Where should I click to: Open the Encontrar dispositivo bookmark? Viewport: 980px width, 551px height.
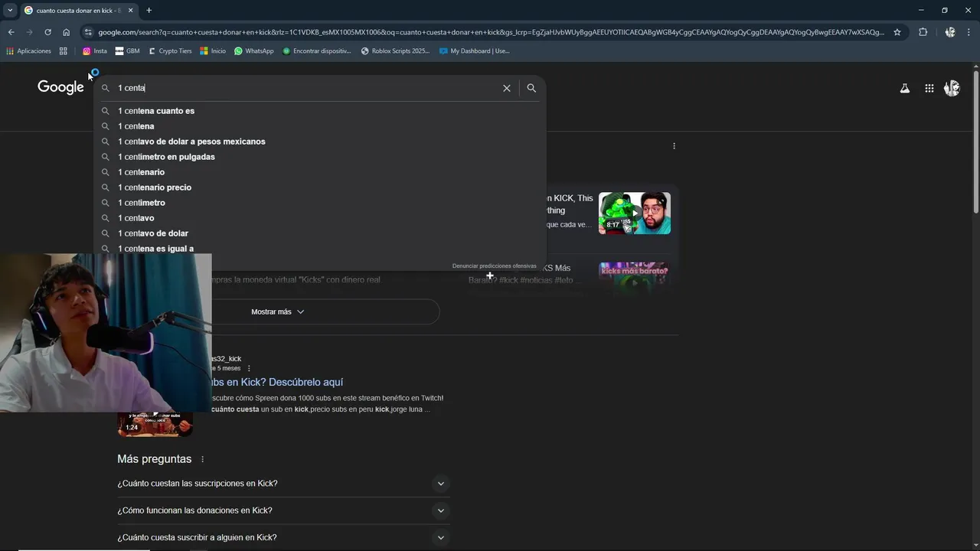click(x=317, y=51)
